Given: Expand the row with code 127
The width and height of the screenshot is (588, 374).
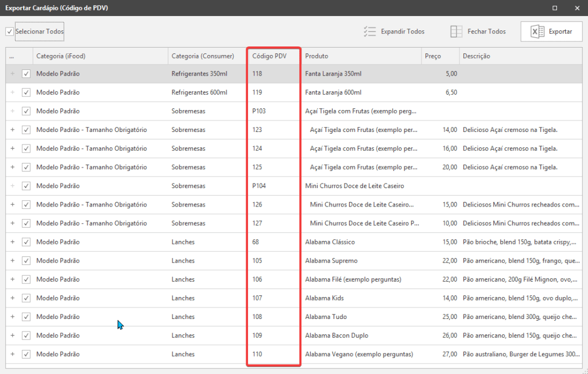Looking at the screenshot, I should 13,223.
